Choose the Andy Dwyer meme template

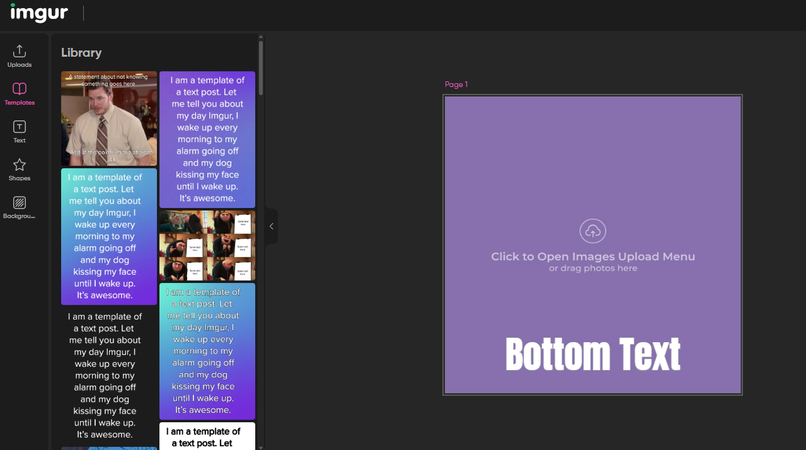click(x=109, y=119)
